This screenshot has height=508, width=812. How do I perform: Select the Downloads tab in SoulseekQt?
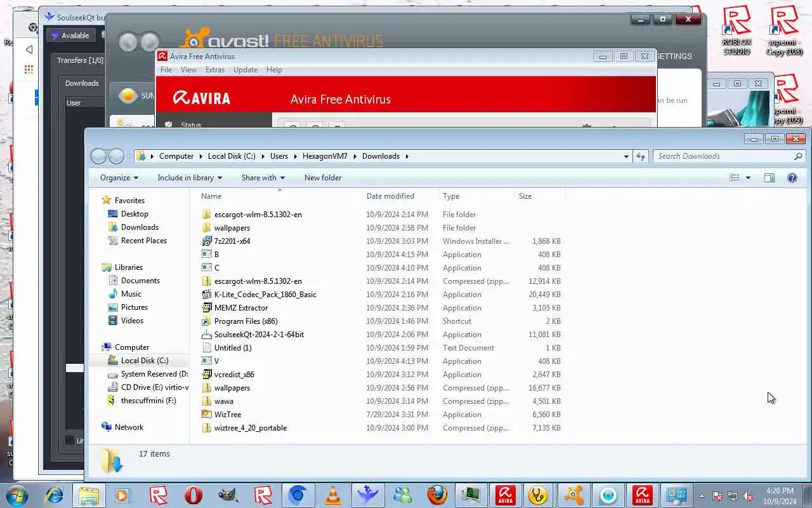(82, 83)
